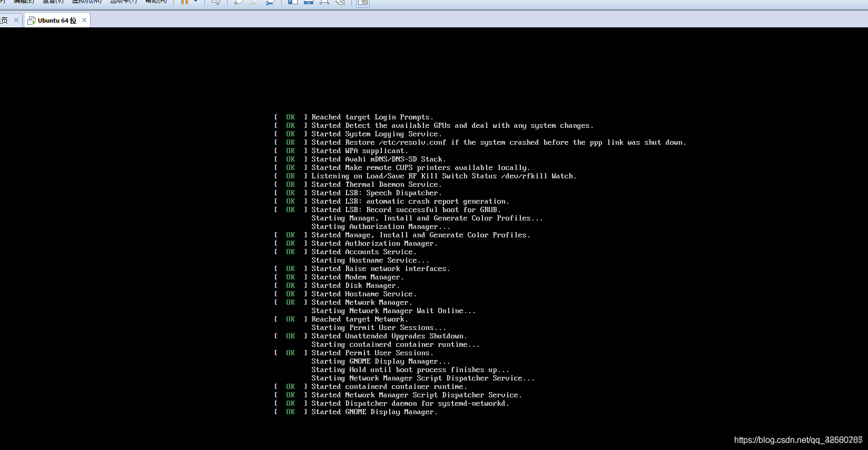Select 'Starting Hold until boot process finishes up...' line
The height and width of the screenshot is (450, 868).
coord(410,369)
